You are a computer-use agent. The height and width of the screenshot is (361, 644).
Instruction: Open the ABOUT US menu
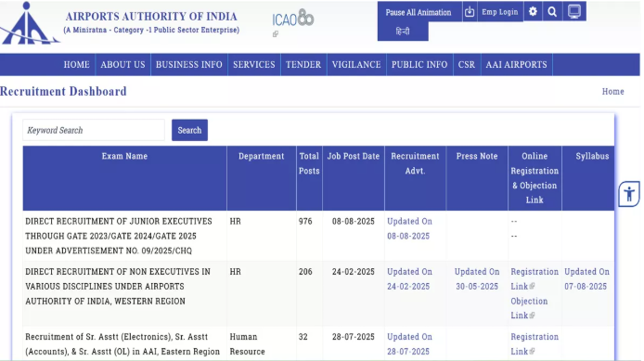(122, 64)
